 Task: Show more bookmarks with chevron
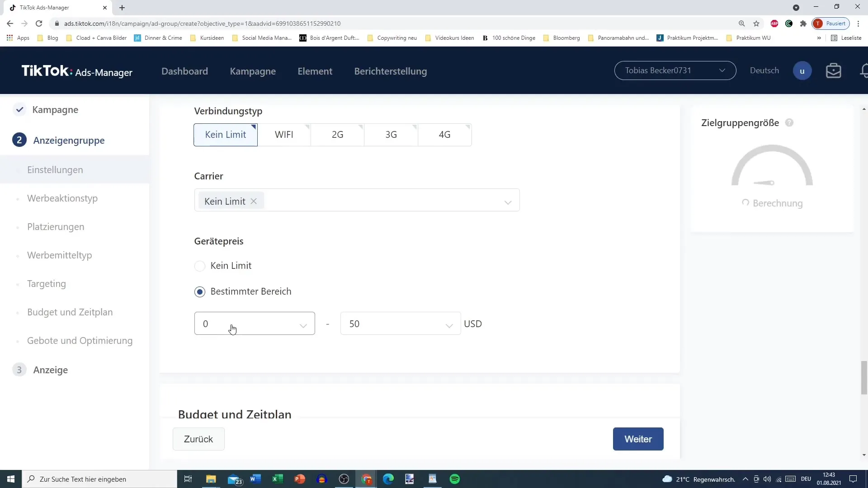point(819,38)
